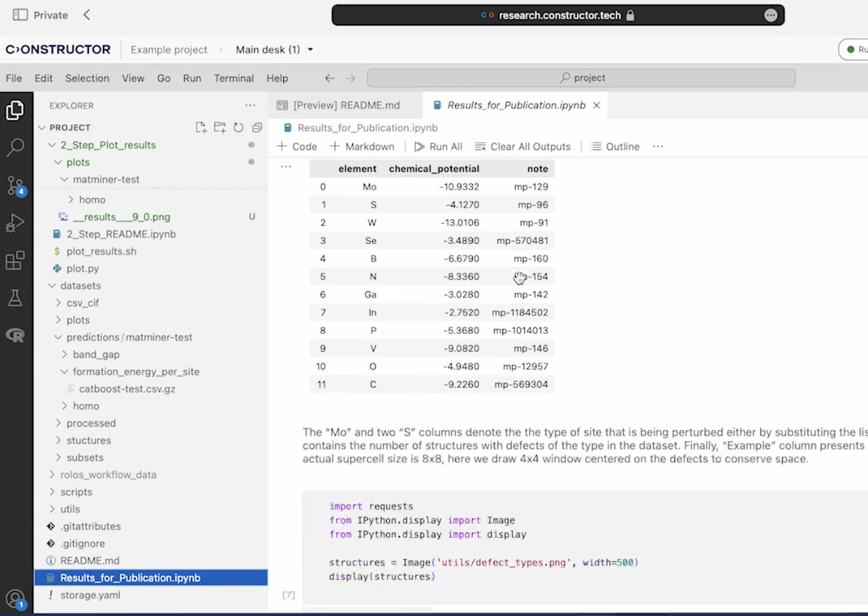Image resolution: width=868 pixels, height=616 pixels.
Task: Collapse all folders in Explorer
Action: tap(257, 128)
